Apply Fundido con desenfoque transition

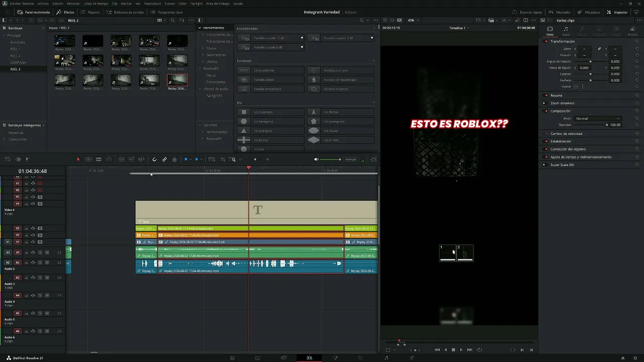click(341, 79)
